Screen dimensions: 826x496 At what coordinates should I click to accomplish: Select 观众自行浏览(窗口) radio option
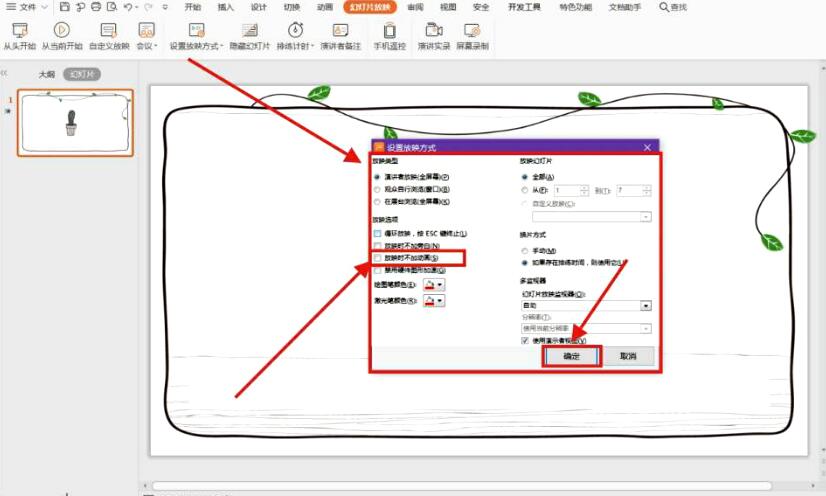click(377, 190)
